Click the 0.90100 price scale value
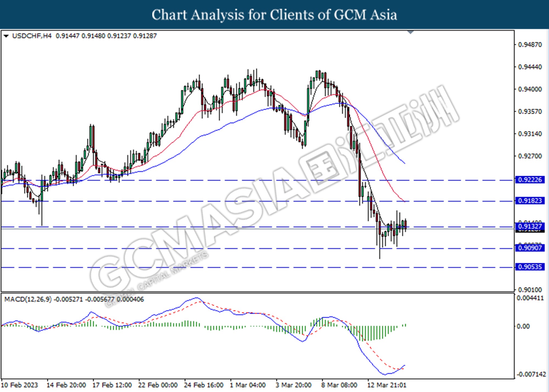The height and width of the screenshot is (392, 549). [x=530, y=290]
